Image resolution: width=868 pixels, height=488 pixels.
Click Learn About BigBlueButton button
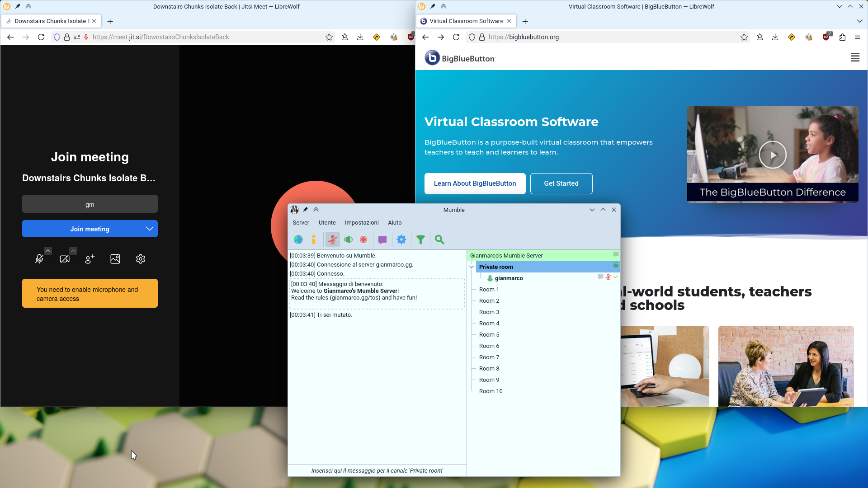coord(475,183)
